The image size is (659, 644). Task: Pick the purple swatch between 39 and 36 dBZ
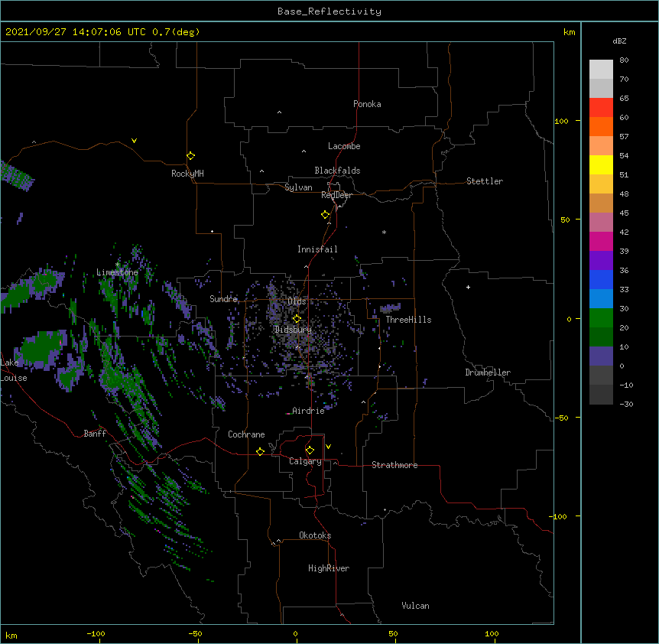click(x=601, y=260)
